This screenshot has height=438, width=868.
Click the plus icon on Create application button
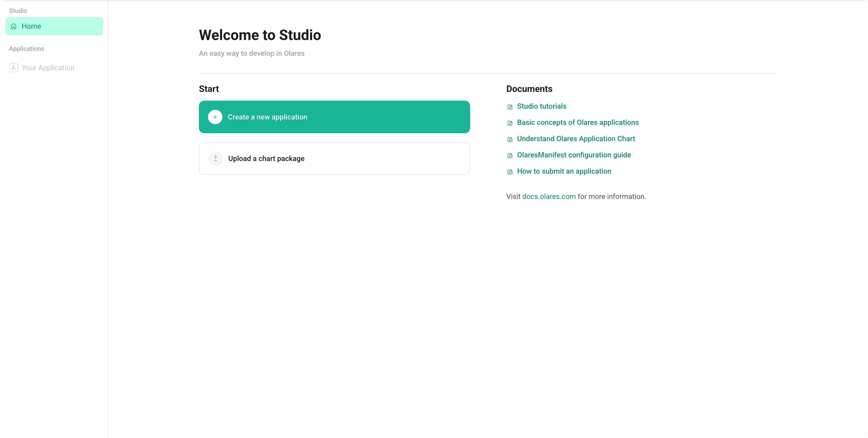point(215,117)
